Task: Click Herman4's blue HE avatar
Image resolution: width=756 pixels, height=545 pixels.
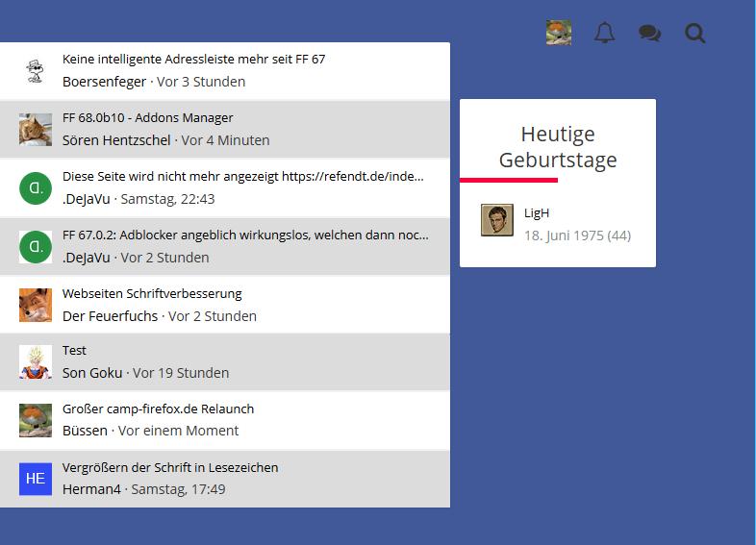Action: pos(36,479)
